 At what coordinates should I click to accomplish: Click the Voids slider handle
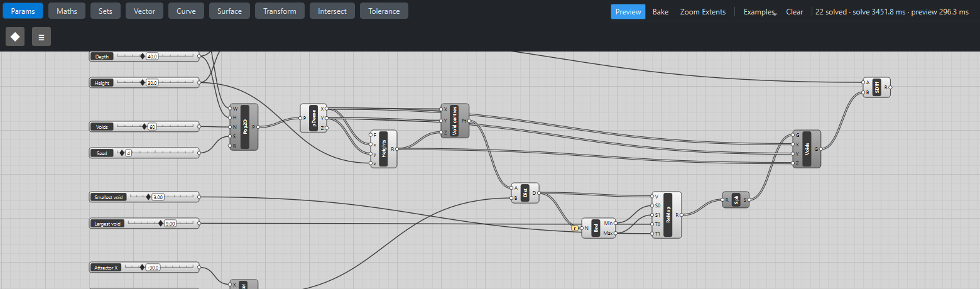click(144, 126)
